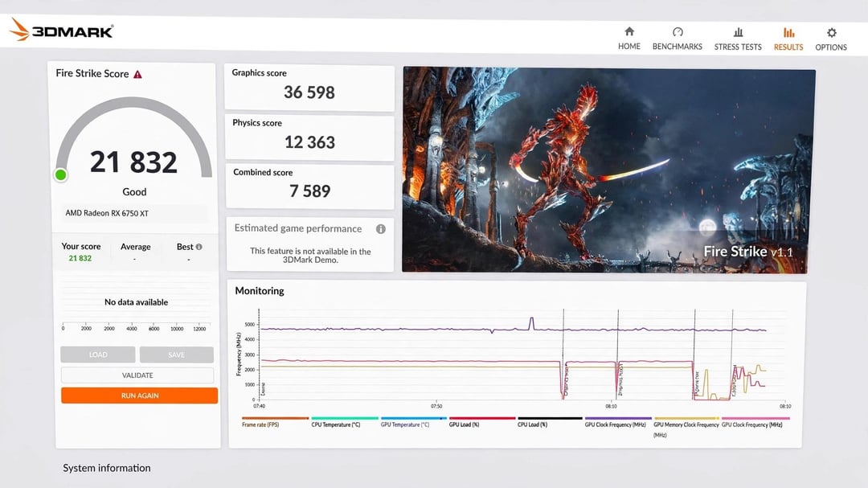Click the Physics score value 12 363
Viewport: 868px width, 488px height.
(309, 142)
